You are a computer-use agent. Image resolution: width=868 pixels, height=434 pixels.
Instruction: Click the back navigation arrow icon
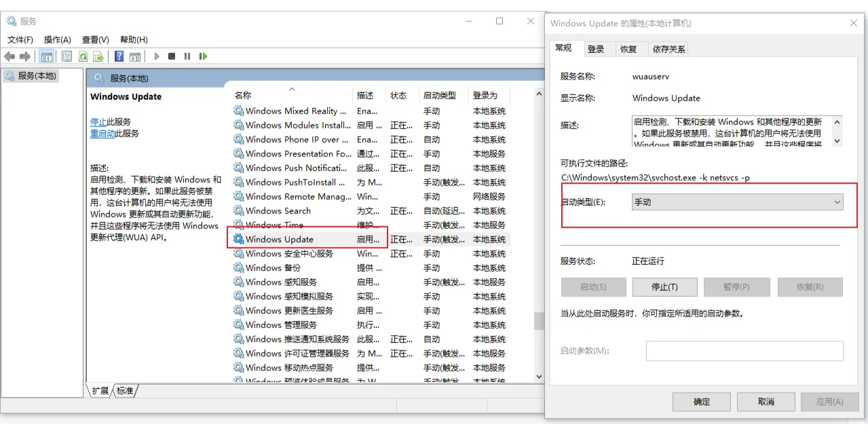click(x=10, y=56)
